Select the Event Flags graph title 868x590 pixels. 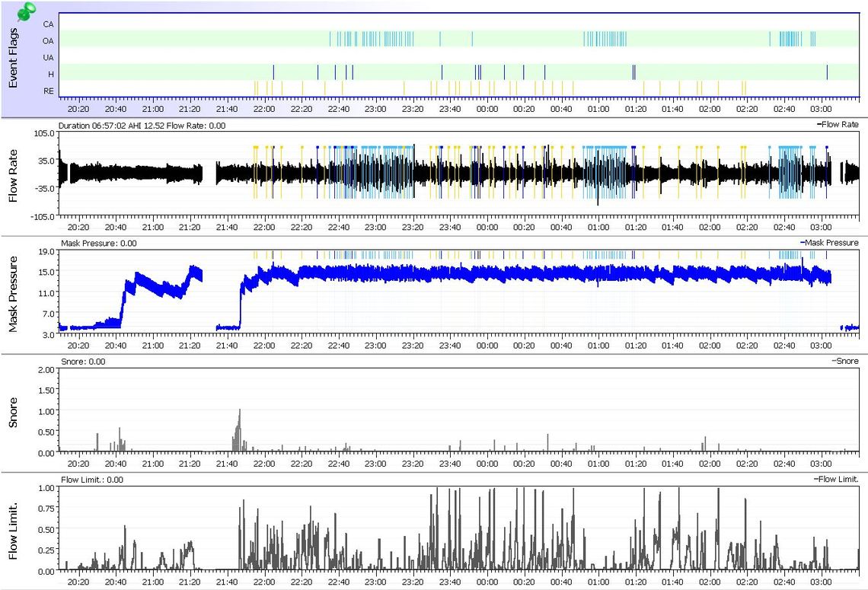click(x=13, y=58)
